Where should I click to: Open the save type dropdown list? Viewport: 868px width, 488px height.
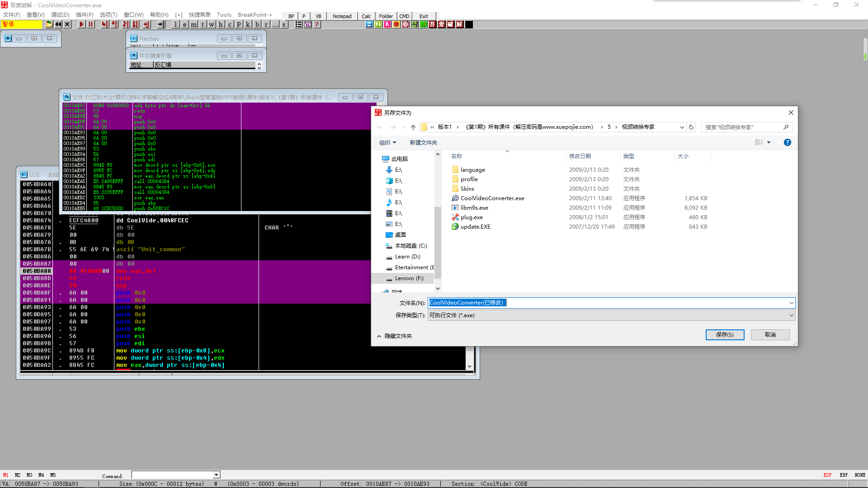click(791, 315)
